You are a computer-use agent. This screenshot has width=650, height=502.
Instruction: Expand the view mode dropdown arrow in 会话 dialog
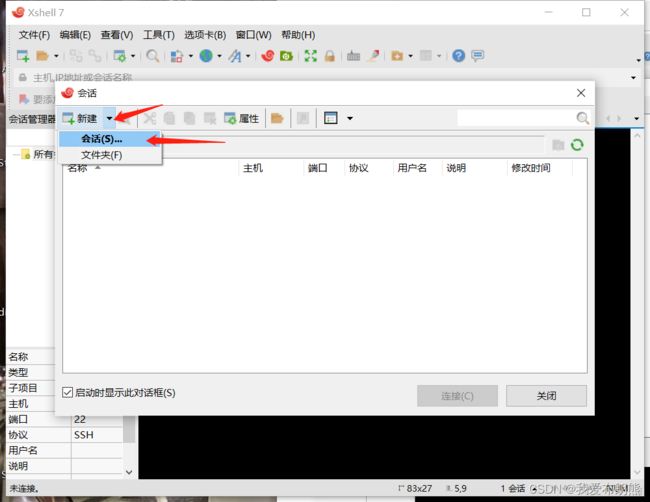pyautogui.click(x=350, y=119)
